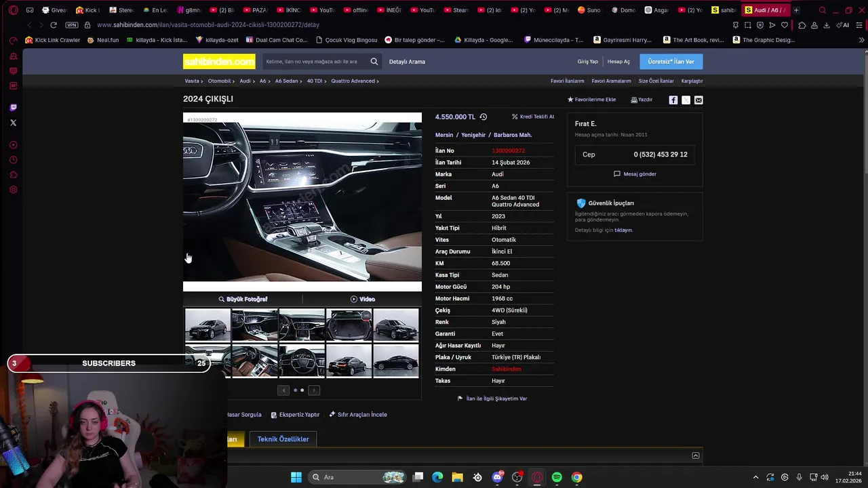Click Sıfır Araçları İncele link
Viewport: 868px width, 488px height.
click(x=358, y=415)
